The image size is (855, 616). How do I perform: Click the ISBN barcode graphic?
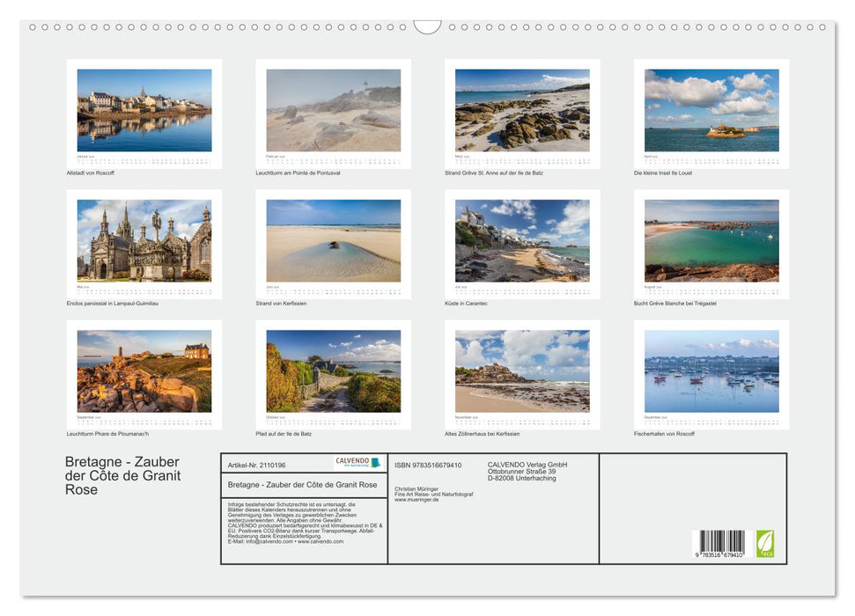720,541
